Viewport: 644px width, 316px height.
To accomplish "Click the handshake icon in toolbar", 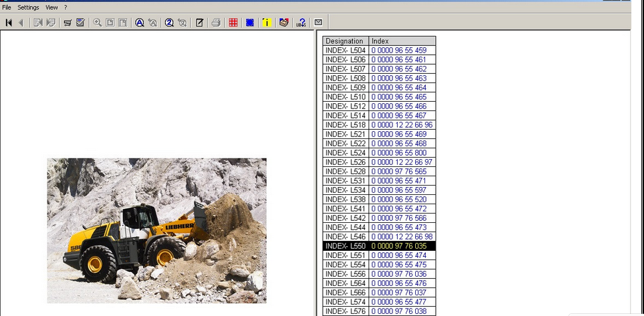I will (284, 23).
